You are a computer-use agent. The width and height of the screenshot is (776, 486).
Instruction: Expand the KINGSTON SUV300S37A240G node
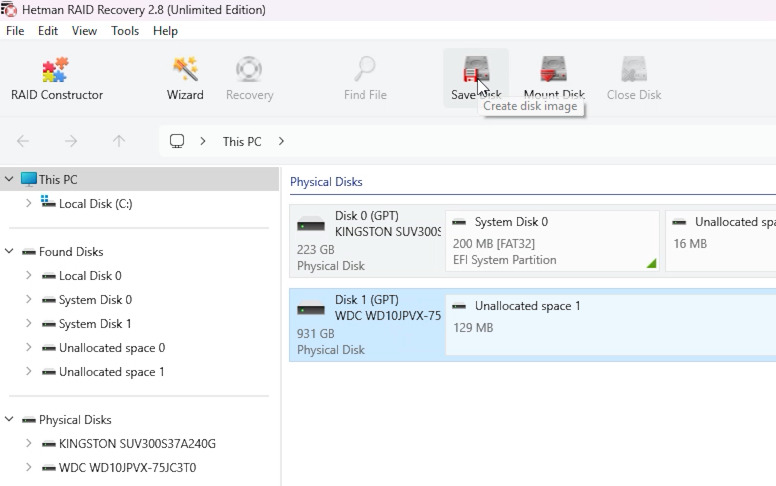[28, 443]
